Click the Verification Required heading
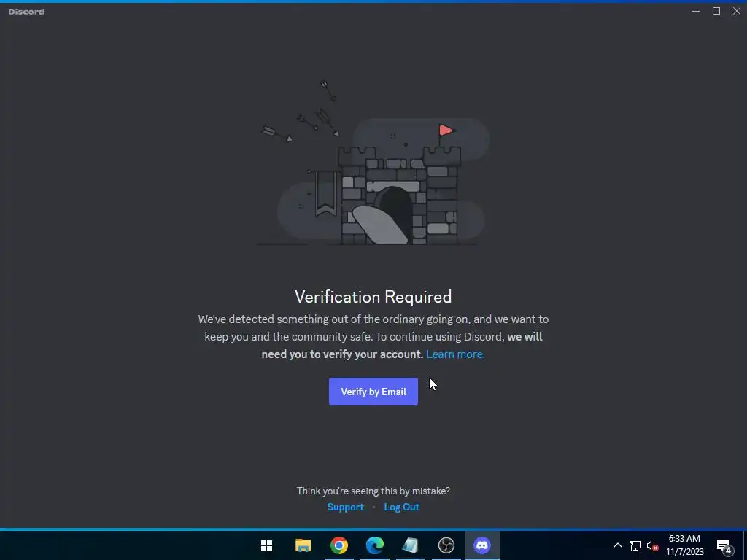Image resolution: width=747 pixels, height=560 pixels. pyautogui.click(x=373, y=297)
